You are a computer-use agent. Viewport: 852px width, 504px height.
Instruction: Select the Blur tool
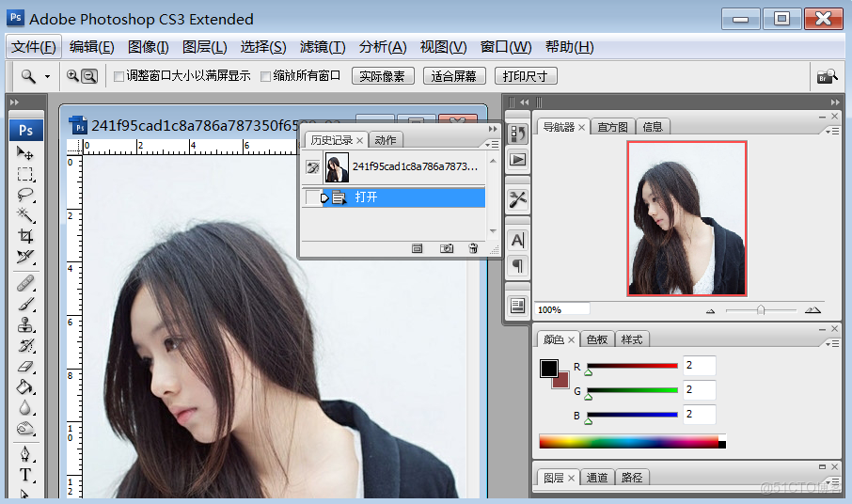[25, 408]
